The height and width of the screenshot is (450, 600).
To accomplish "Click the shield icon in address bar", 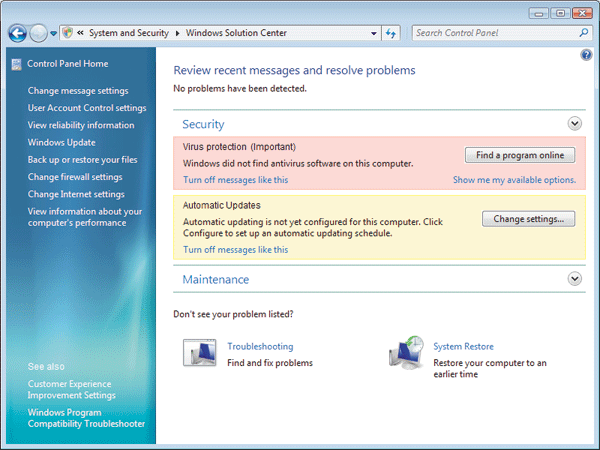I will click(67, 33).
